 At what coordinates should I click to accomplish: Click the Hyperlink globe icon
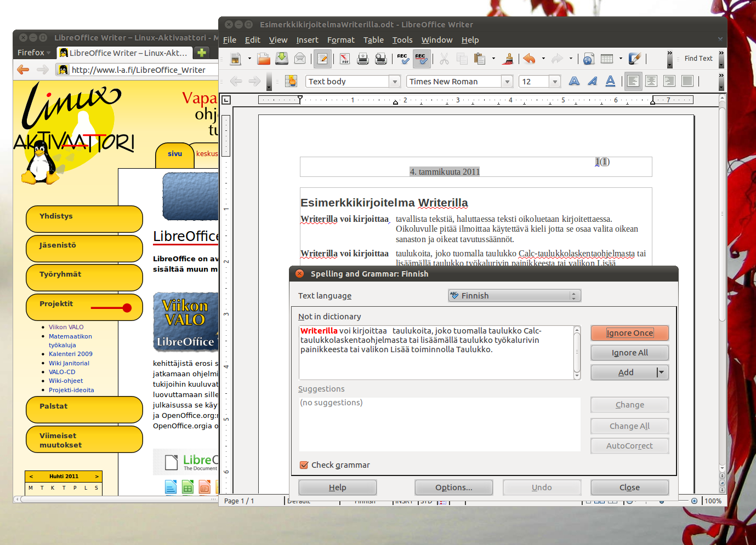588,59
